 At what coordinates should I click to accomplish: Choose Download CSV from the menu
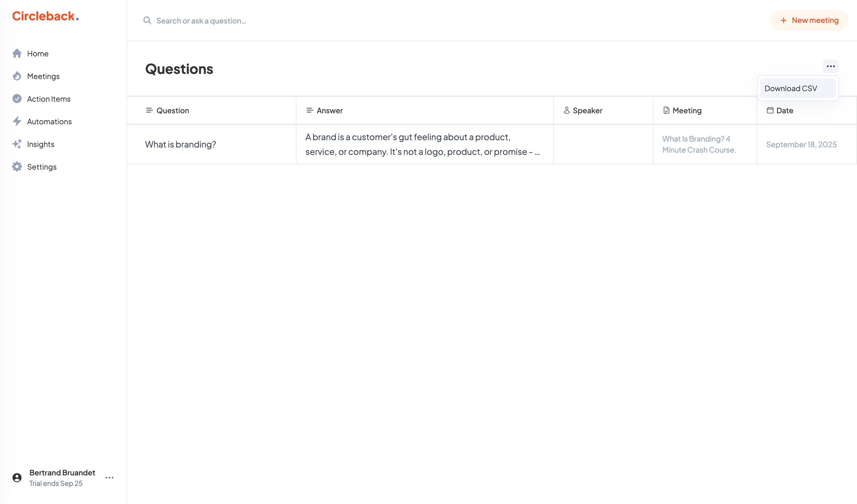pyautogui.click(x=798, y=88)
